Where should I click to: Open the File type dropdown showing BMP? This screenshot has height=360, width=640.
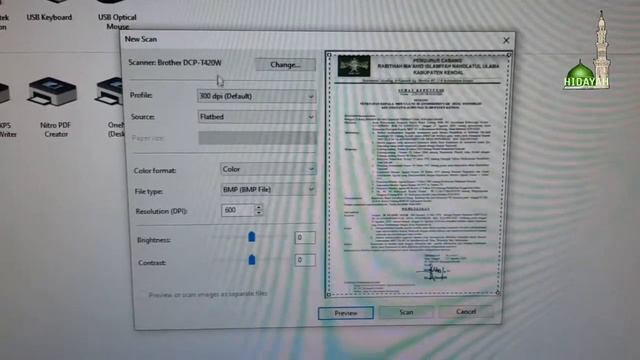pos(268,189)
